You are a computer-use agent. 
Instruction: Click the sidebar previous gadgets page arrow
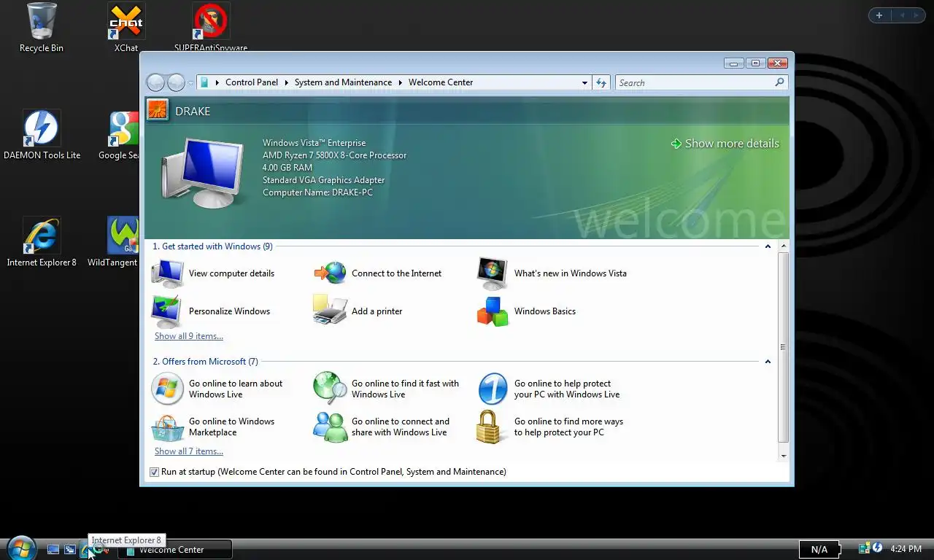902,15
